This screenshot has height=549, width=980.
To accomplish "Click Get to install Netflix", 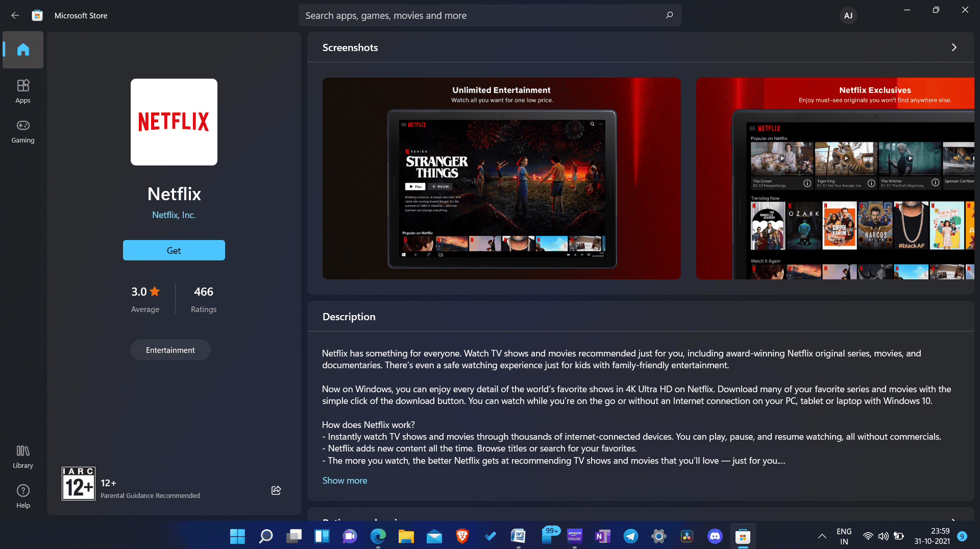I will tap(174, 250).
